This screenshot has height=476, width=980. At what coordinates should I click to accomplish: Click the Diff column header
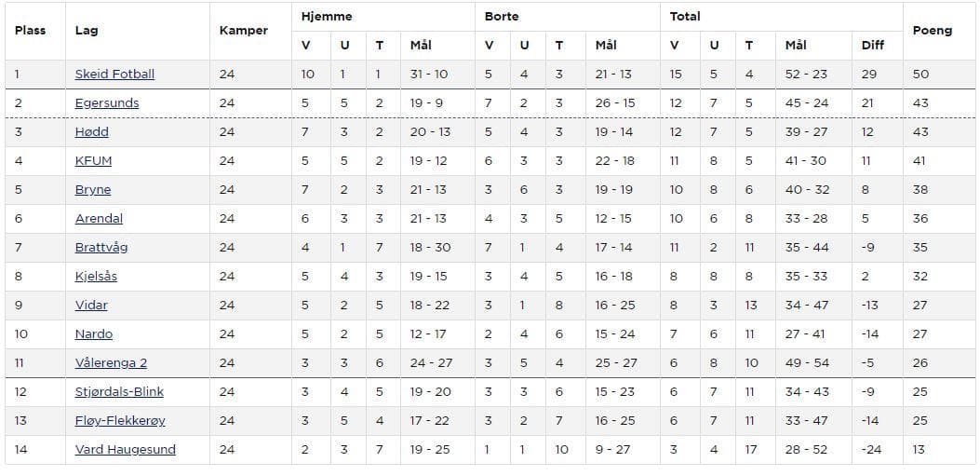pyautogui.click(x=873, y=45)
